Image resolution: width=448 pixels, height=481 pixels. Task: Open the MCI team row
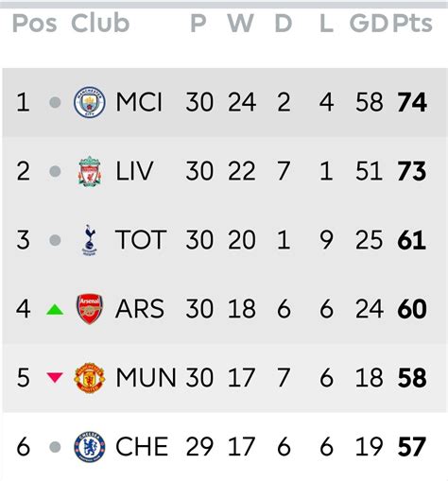click(225, 102)
